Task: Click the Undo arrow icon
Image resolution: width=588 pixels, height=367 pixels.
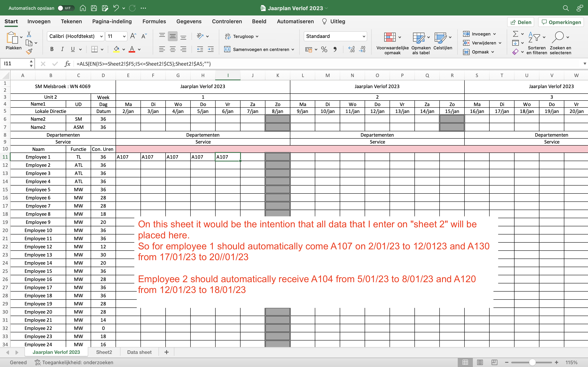Action: point(116,8)
